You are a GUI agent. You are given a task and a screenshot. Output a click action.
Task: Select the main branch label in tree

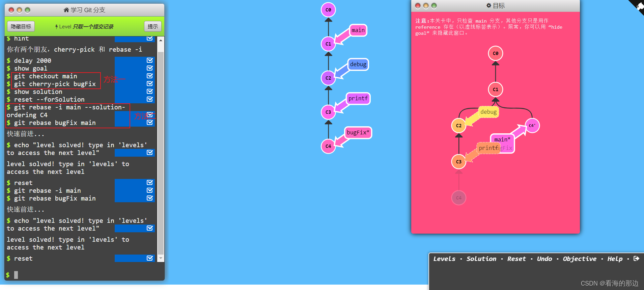tap(358, 30)
